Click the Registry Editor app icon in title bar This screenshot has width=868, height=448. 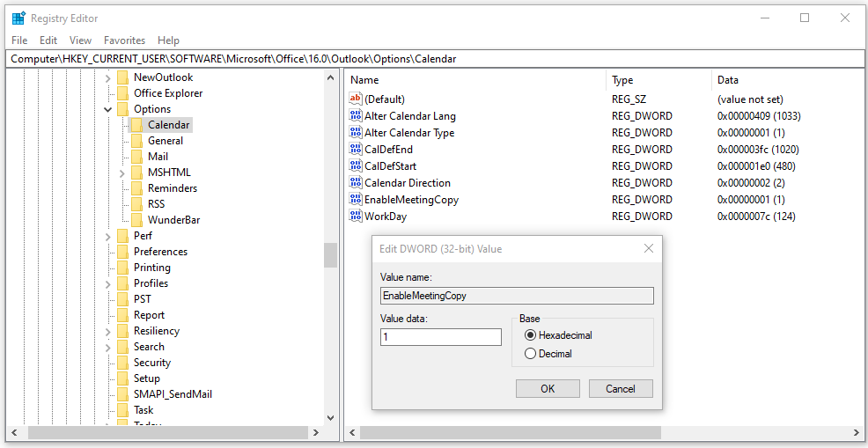pos(18,18)
